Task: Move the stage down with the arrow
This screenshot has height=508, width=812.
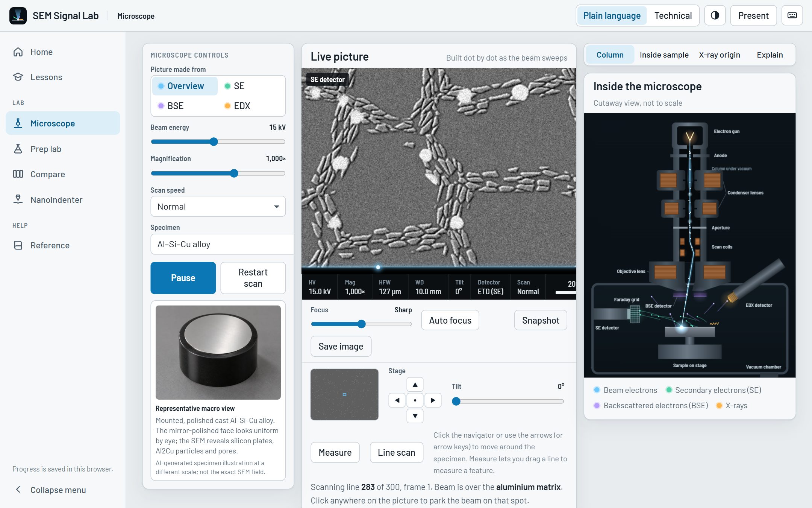Action: pos(415,416)
